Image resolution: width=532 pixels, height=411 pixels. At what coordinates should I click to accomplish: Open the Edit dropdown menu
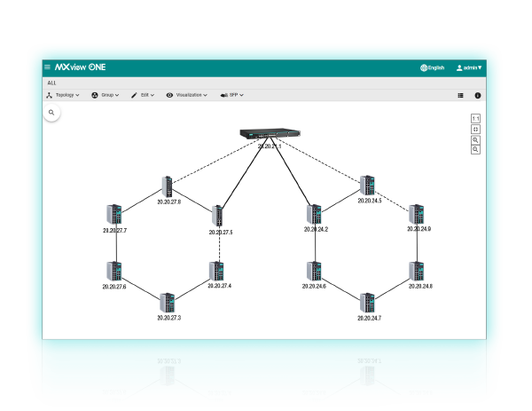click(143, 94)
